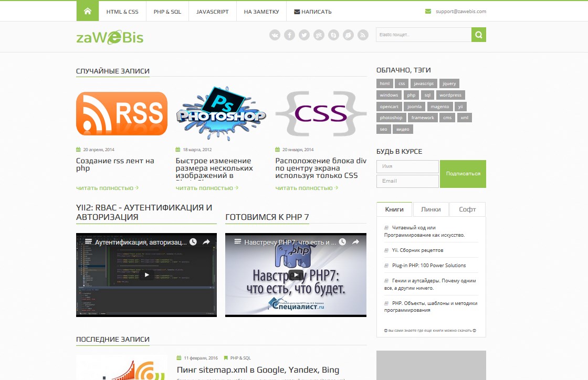Screen dimensions: 588x380
Task: Select the wordpress tag
Action: 450,95
